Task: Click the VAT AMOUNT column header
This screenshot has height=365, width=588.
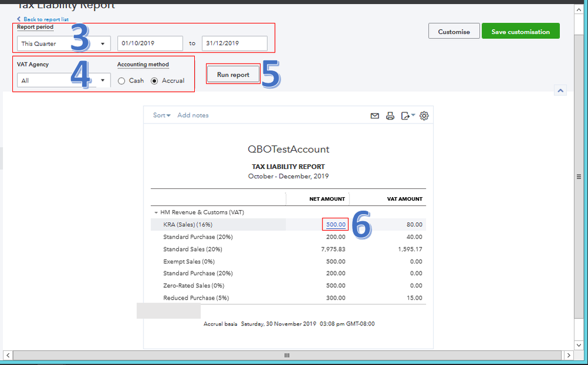Action: [x=404, y=199]
